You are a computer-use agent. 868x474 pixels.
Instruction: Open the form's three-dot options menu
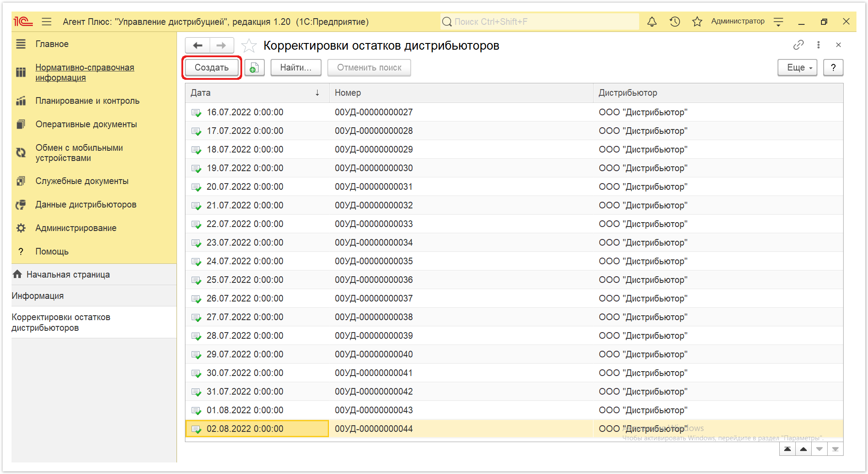819,45
